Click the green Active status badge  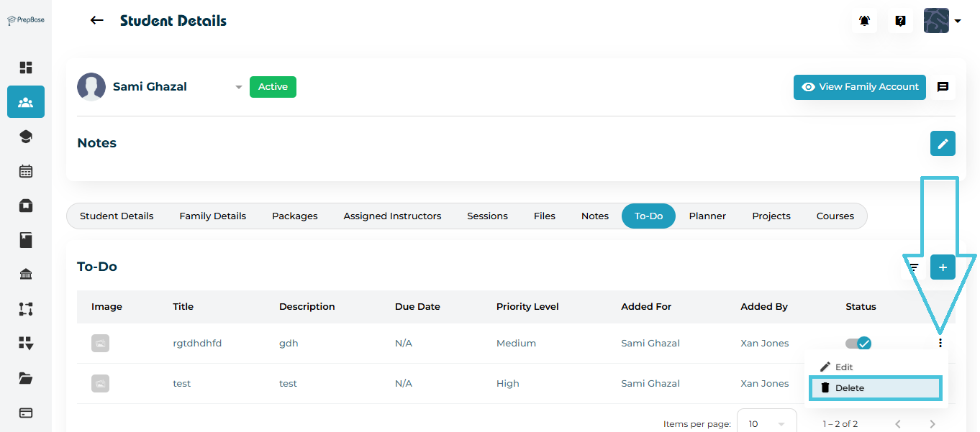point(273,87)
